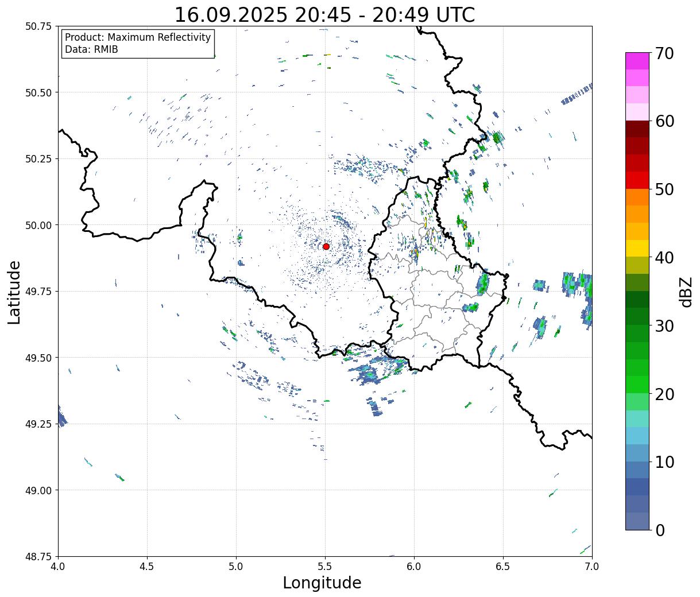Click the magenta swatch at top of colorbar

637,61
